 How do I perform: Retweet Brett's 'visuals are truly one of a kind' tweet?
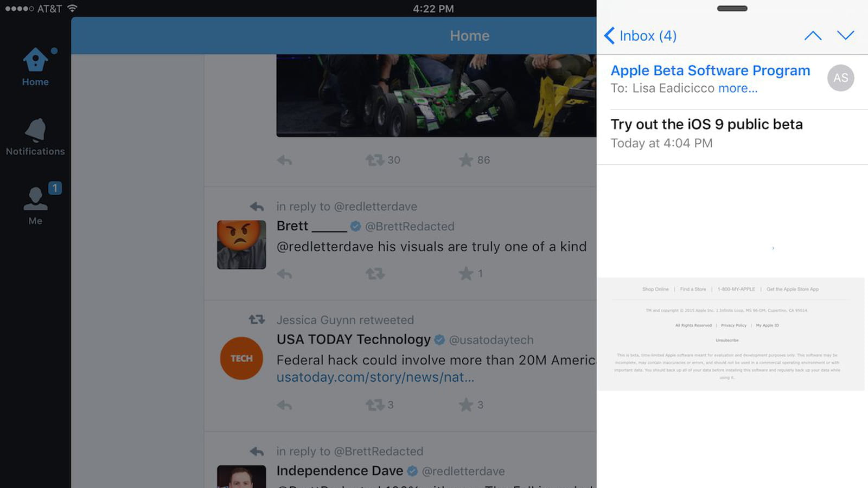tap(375, 274)
